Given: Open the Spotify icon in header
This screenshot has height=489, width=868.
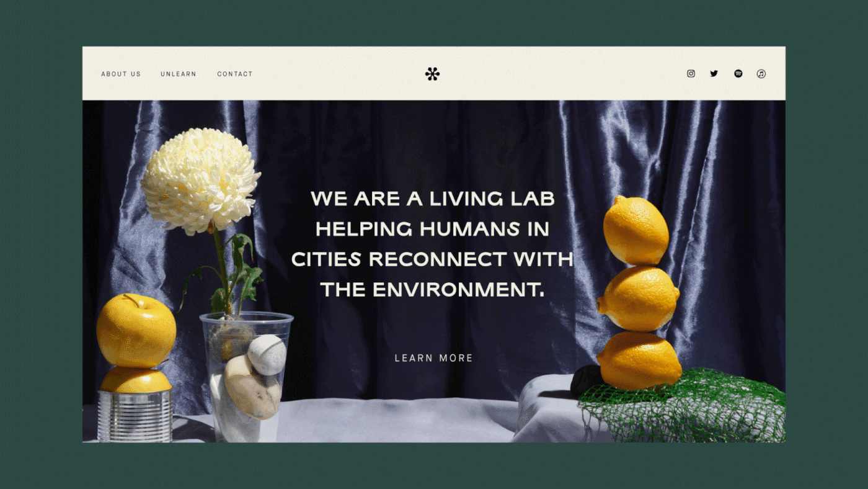Looking at the screenshot, I should [738, 74].
